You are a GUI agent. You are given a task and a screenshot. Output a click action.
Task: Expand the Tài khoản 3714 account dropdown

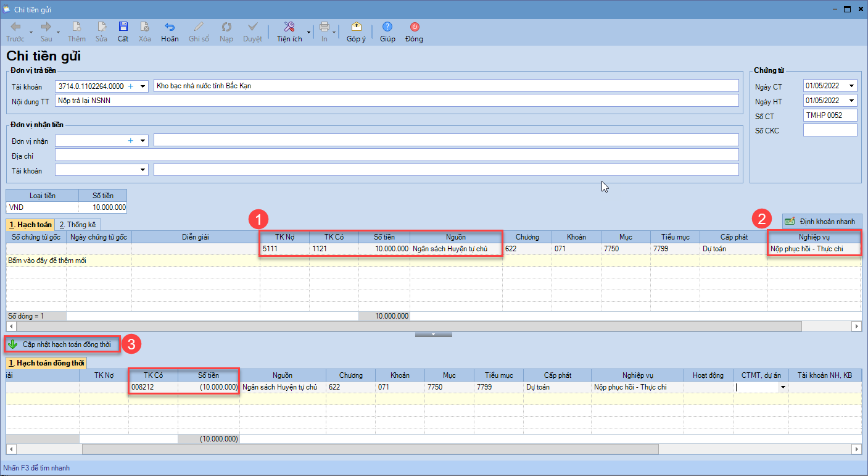point(143,86)
